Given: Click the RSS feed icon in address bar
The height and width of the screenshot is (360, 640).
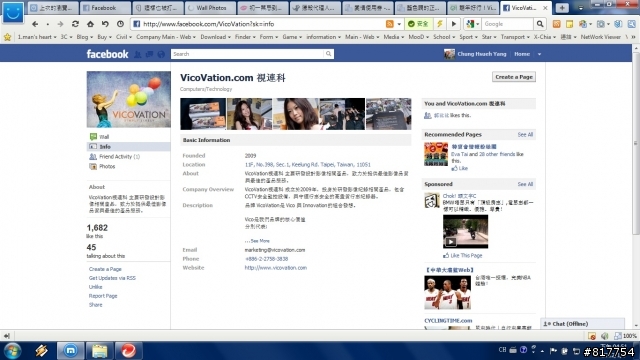Looking at the screenshot, I should [x=390, y=24].
